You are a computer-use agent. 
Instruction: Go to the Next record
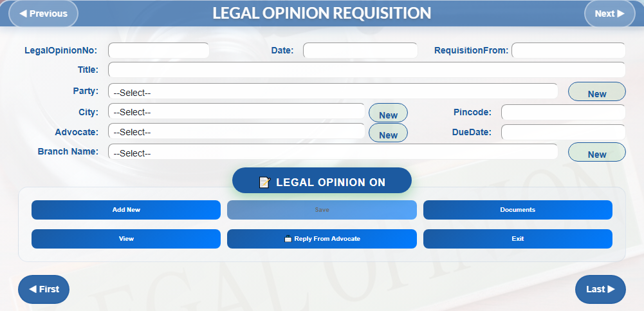[x=609, y=14]
